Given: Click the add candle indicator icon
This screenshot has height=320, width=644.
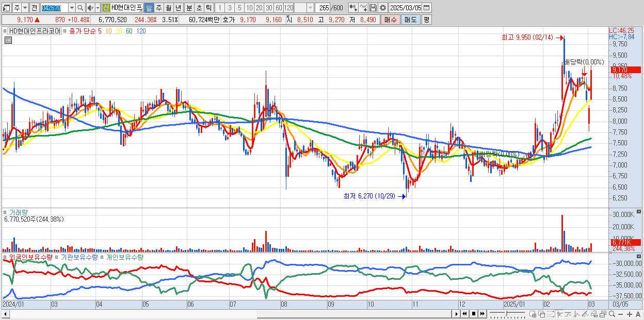Looking at the screenshot, I should point(353,8).
